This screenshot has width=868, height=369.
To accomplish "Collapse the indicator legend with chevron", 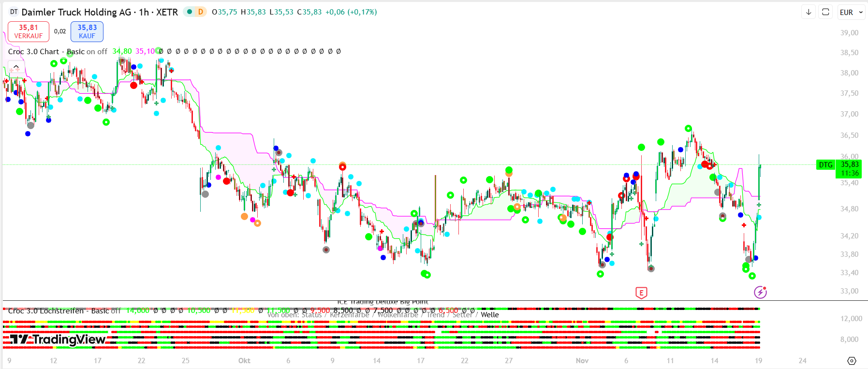I will tap(16, 67).
